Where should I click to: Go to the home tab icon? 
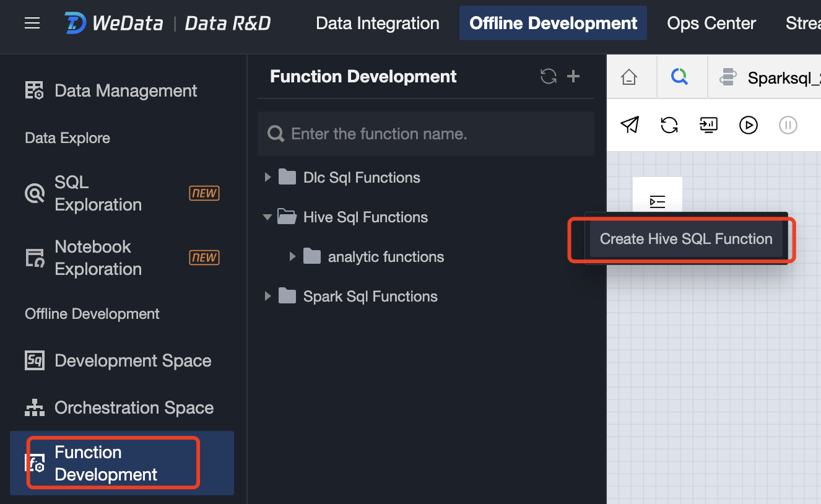point(629,77)
